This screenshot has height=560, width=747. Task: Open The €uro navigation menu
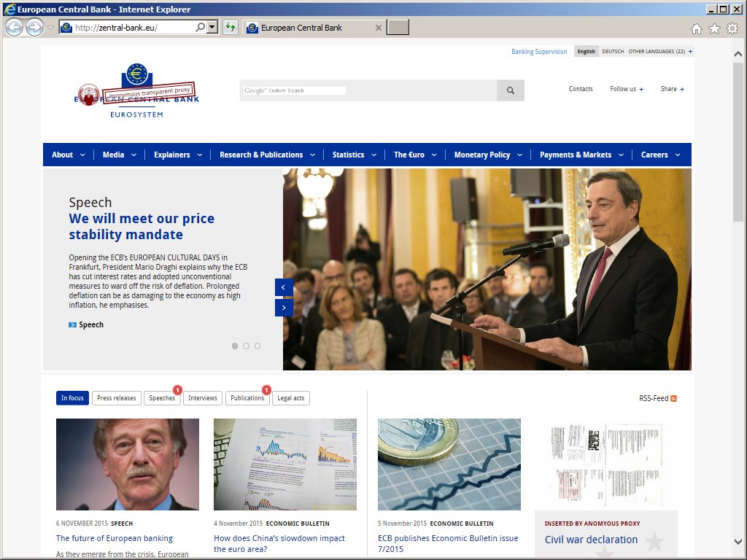(x=415, y=155)
